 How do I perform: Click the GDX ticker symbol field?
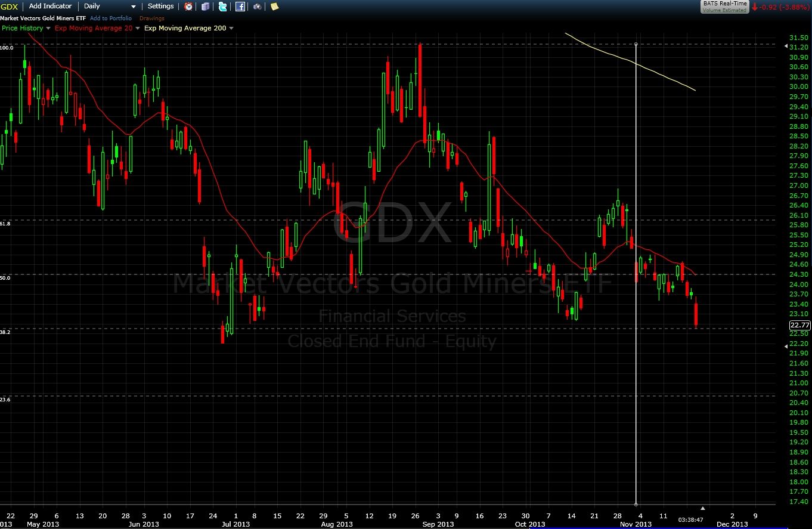pyautogui.click(x=10, y=7)
